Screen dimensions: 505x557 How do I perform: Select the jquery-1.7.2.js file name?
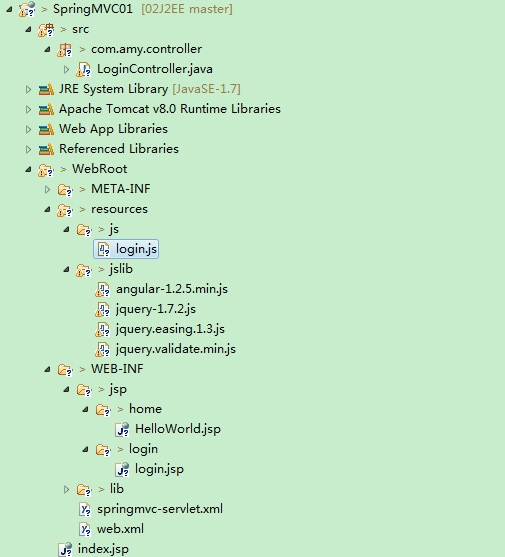tap(156, 309)
